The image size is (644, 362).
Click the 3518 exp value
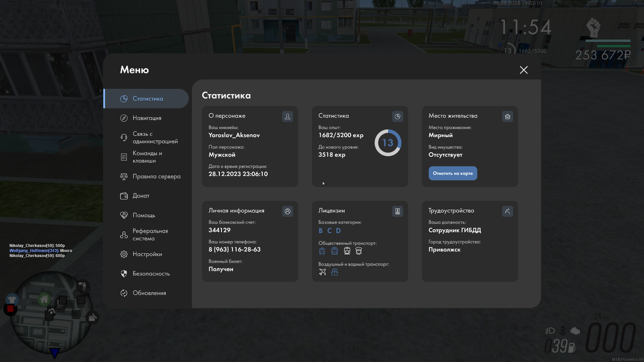[x=332, y=155]
